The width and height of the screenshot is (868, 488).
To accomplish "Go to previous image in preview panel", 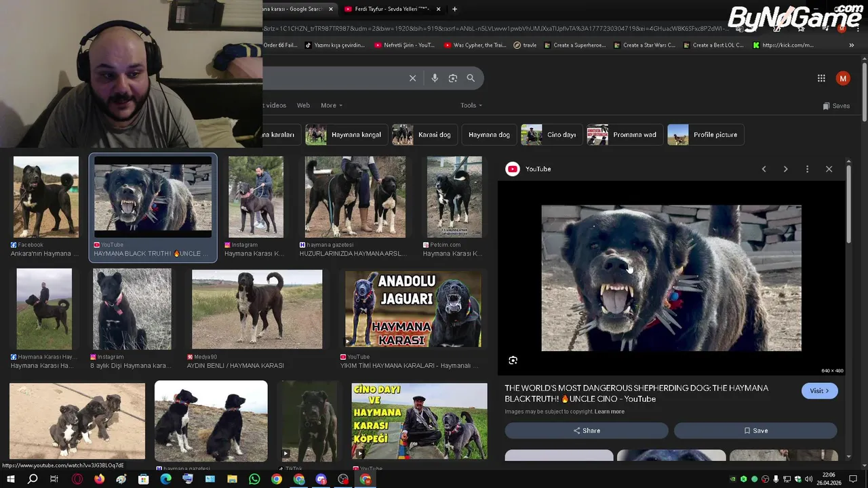I will click(x=764, y=169).
